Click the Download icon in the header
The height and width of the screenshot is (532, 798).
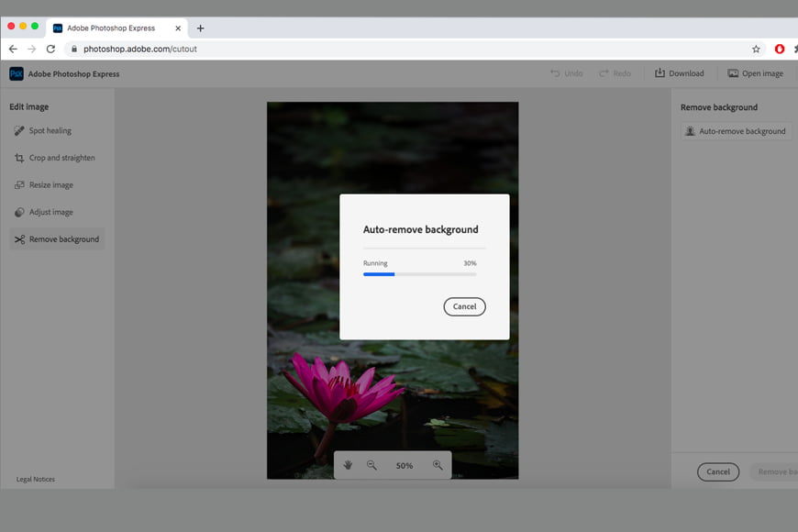pos(659,72)
